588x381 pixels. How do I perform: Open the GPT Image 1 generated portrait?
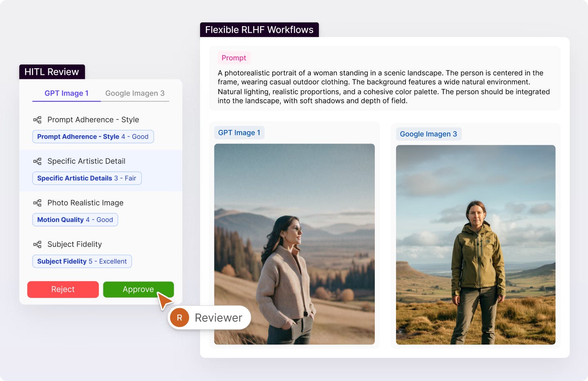point(294,244)
